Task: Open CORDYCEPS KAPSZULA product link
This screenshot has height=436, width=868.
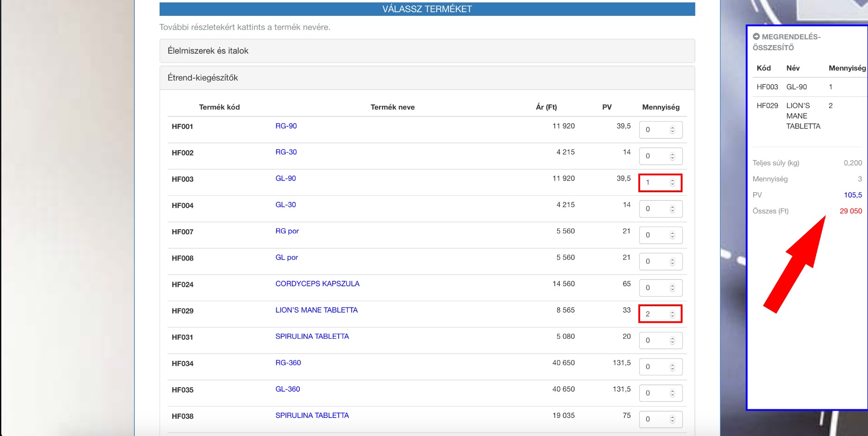Action: 317,284
